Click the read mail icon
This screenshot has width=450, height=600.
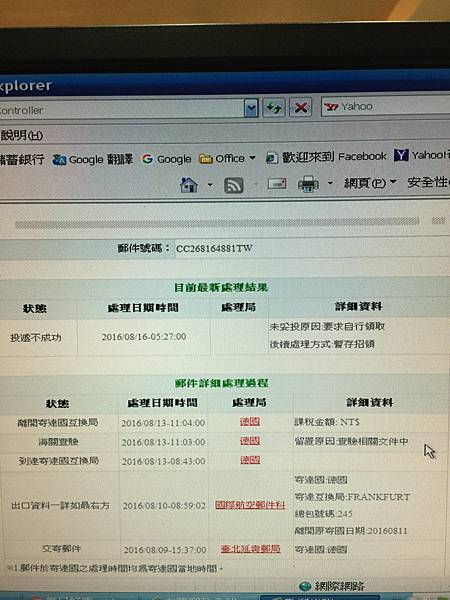(277, 184)
